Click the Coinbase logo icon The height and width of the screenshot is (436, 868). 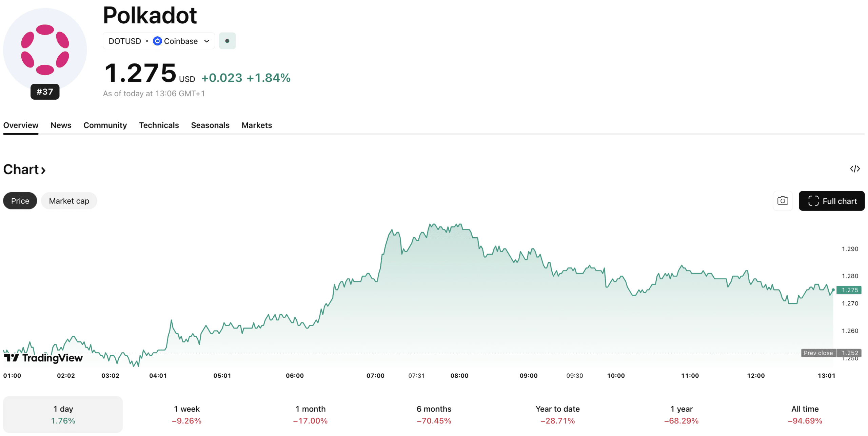coord(157,41)
